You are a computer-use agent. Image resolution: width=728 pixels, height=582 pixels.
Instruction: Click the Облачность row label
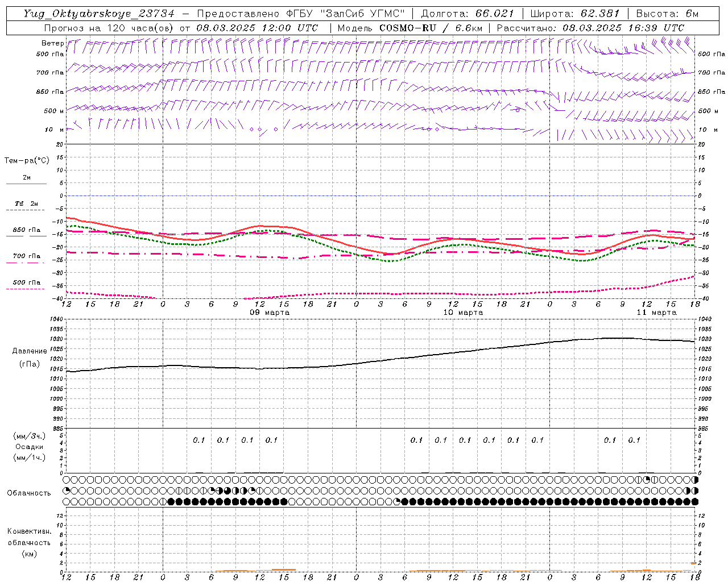[x=29, y=493]
